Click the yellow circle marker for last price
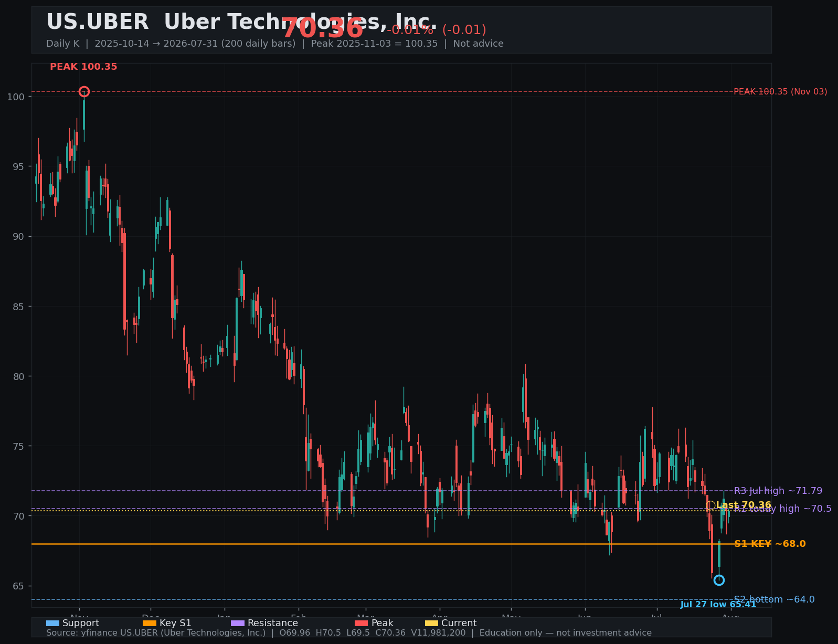This screenshot has height=644, width=838. 710,505
